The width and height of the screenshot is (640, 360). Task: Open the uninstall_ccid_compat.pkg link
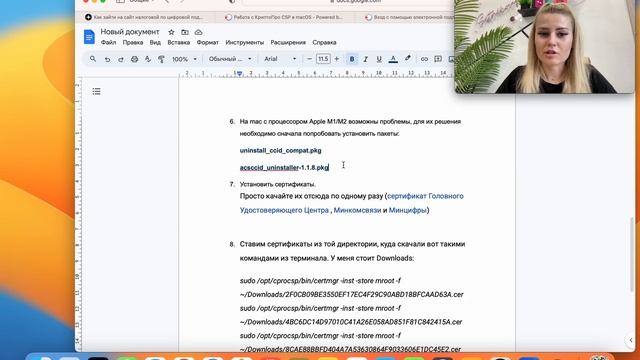tap(280, 151)
